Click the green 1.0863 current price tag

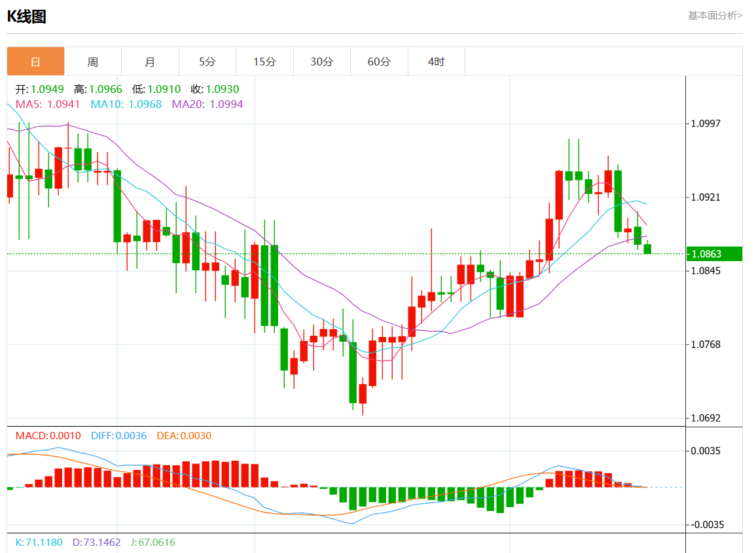(x=713, y=254)
